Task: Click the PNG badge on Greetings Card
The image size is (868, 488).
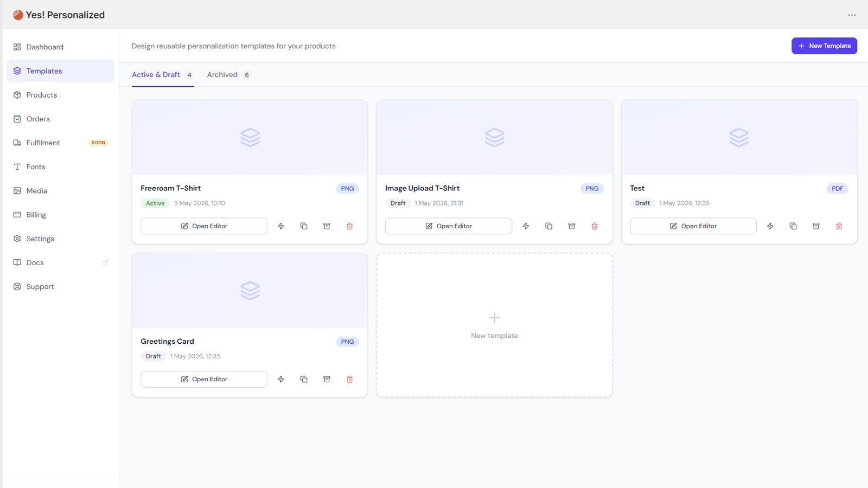Action: click(347, 342)
